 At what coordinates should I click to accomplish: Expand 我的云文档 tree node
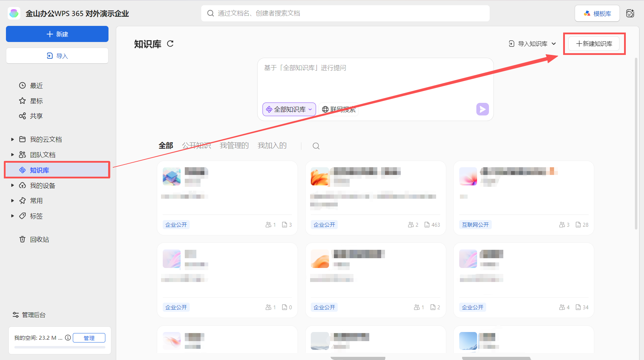click(13, 139)
